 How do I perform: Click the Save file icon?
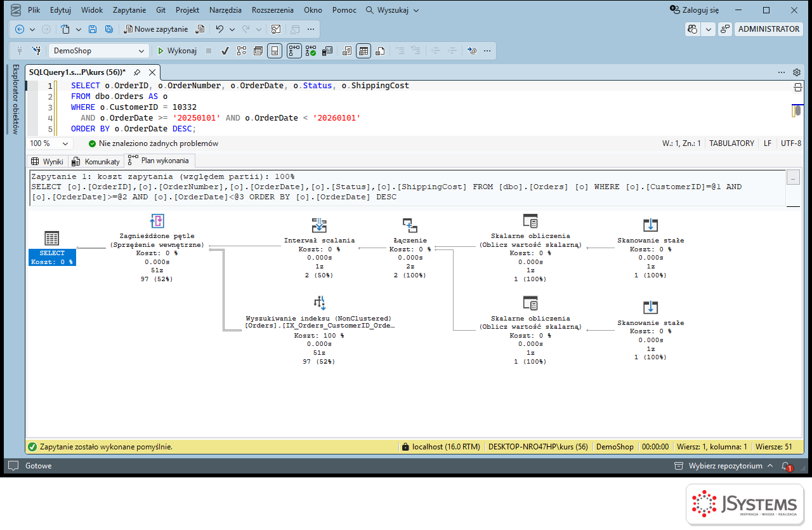pos(93,29)
